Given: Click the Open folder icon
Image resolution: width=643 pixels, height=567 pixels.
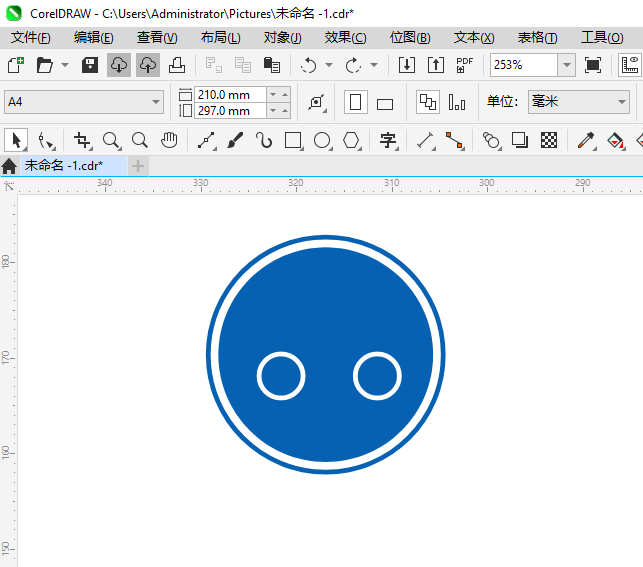Looking at the screenshot, I should click(44, 65).
